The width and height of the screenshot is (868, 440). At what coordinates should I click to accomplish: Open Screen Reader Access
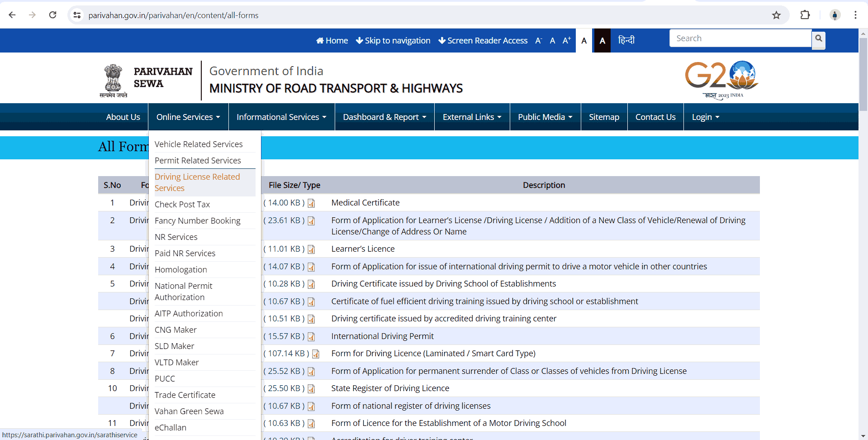pos(483,41)
